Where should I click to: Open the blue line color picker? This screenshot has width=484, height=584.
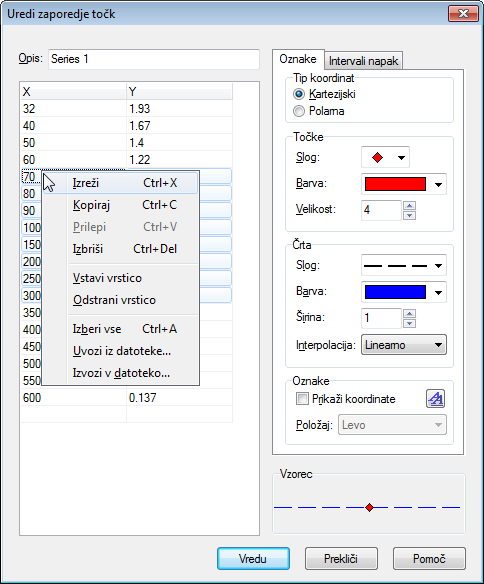404,292
